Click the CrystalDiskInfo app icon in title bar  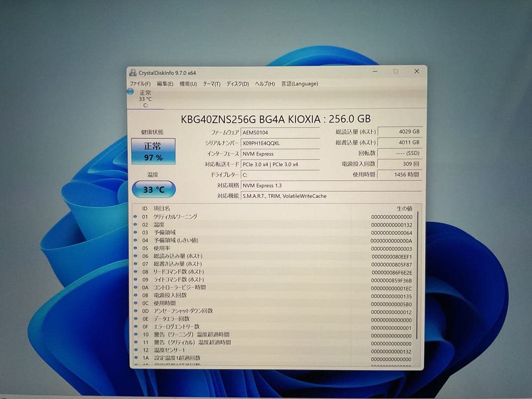point(133,72)
